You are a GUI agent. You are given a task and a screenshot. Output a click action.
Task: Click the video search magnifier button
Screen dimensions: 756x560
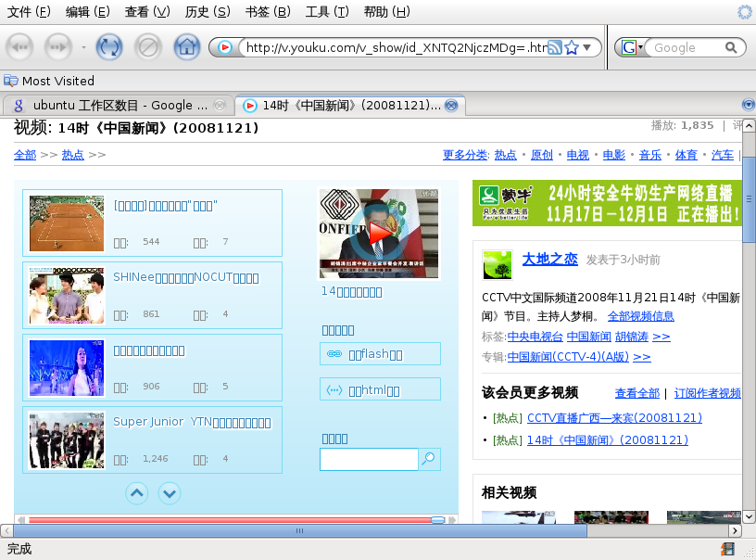tap(429, 459)
